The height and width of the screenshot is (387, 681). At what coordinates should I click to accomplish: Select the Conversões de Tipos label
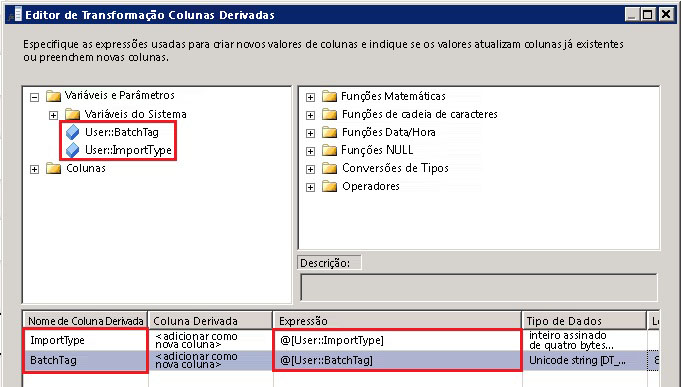(x=395, y=168)
